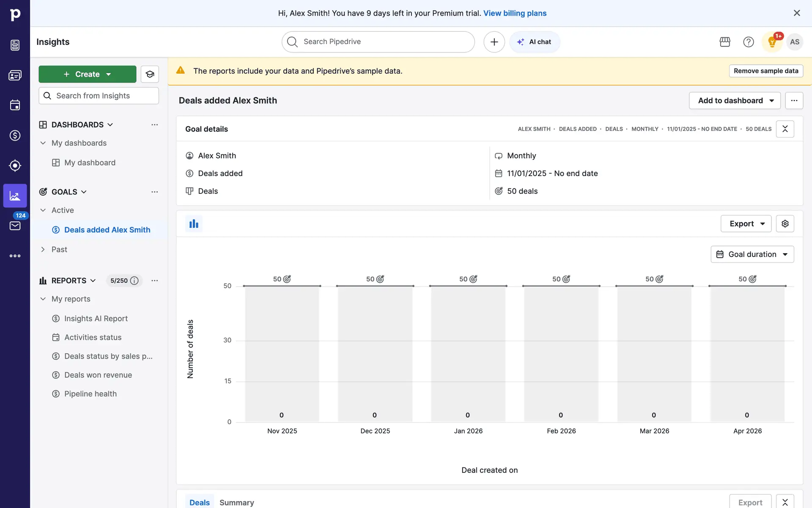Click Remove sample data button
812x508 pixels.
[x=765, y=71]
